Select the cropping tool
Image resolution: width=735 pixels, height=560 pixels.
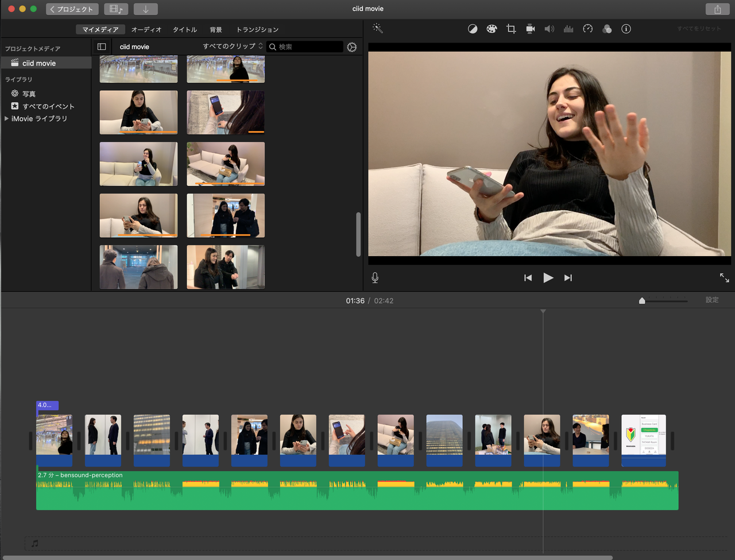pos(511,29)
